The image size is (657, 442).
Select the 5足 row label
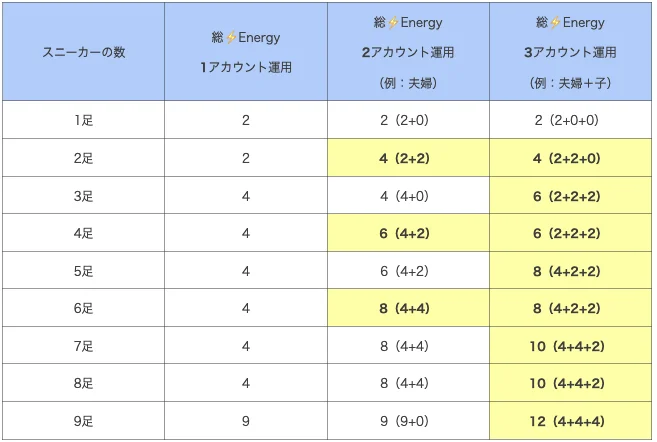tap(83, 271)
